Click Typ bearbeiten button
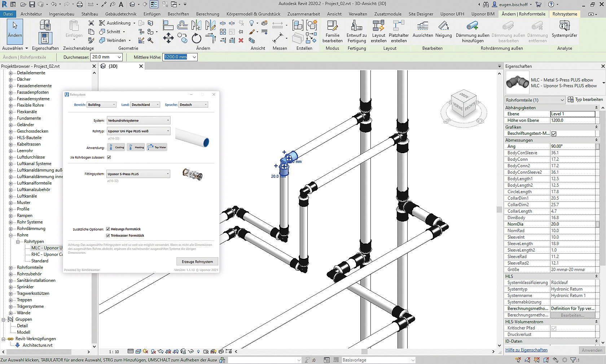The image size is (606, 364). tap(585, 100)
